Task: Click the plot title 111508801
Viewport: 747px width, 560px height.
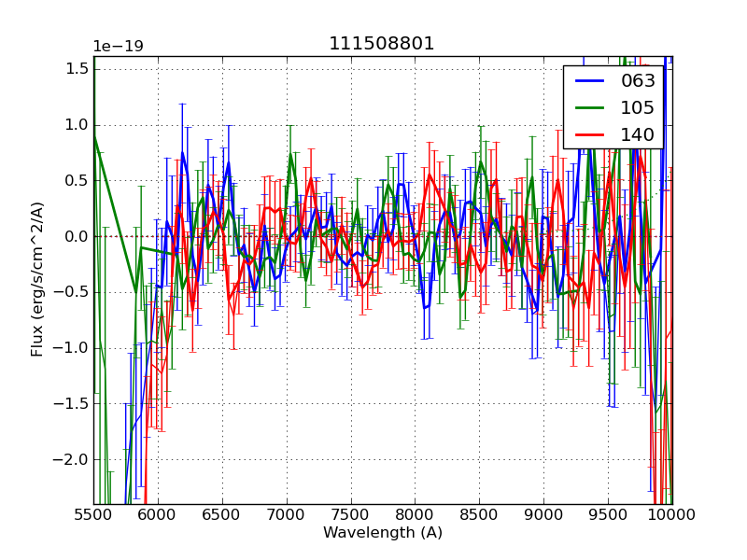Action: click(382, 44)
